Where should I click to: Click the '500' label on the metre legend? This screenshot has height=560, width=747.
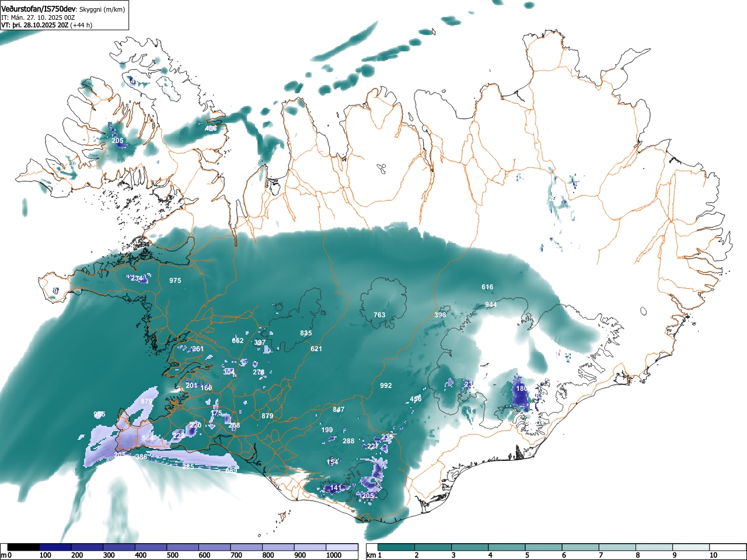[172, 555]
